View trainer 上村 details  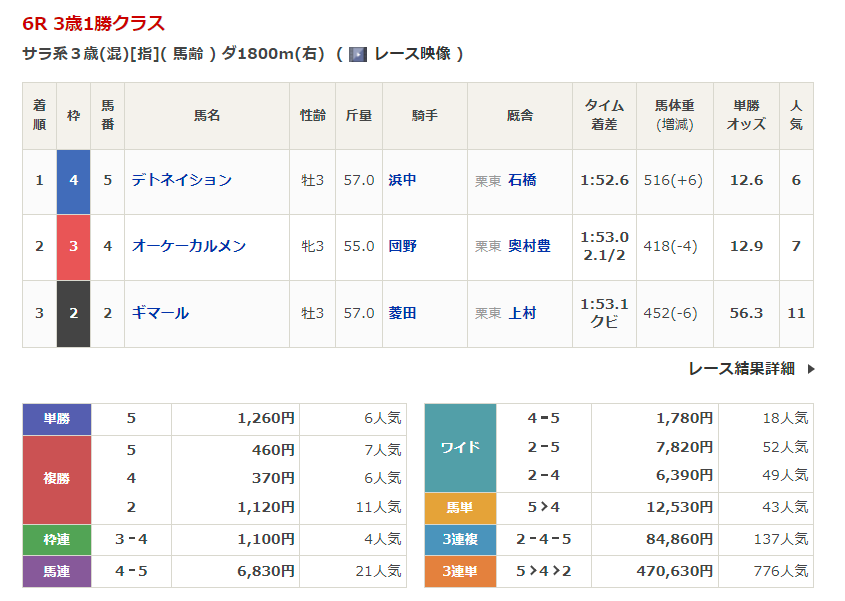522,313
